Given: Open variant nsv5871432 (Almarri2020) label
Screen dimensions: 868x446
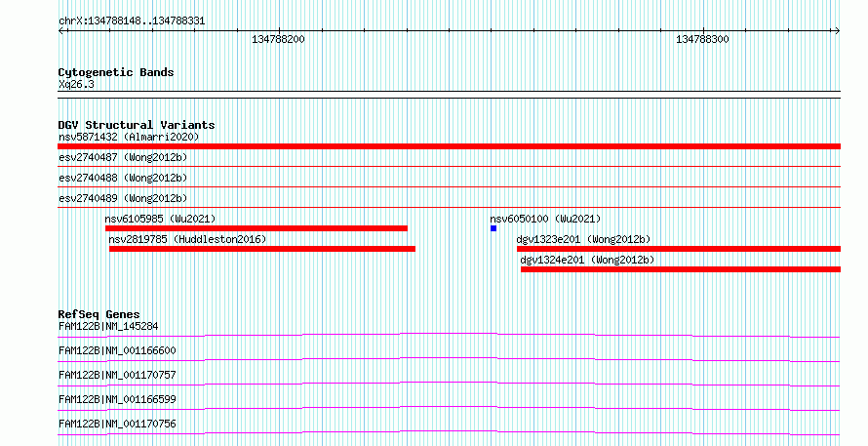Looking at the screenshot, I should [129, 137].
